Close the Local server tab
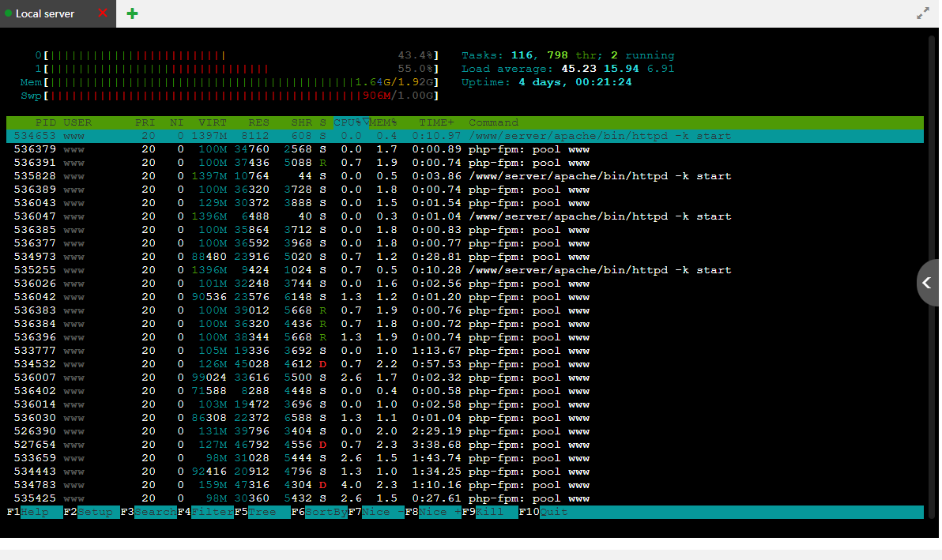The width and height of the screenshot is (942, 560). tap(103, 13)
